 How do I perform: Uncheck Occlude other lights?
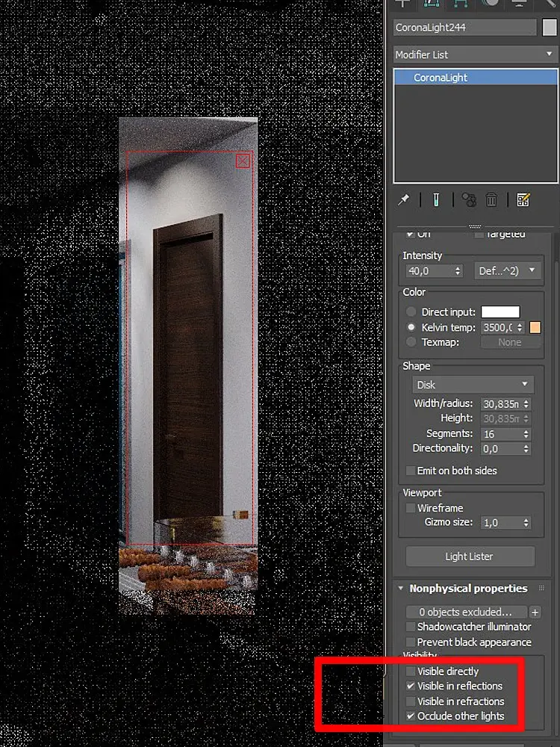[411, 716]
